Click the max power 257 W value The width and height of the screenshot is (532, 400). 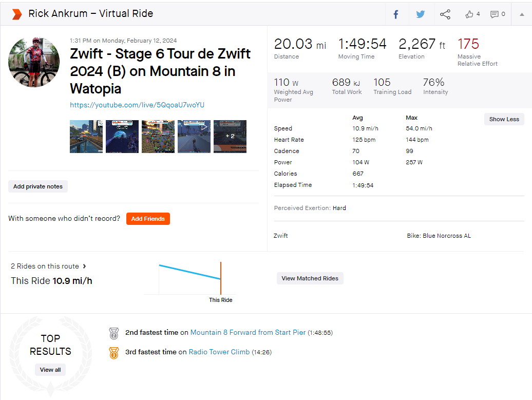coord(414,162)
